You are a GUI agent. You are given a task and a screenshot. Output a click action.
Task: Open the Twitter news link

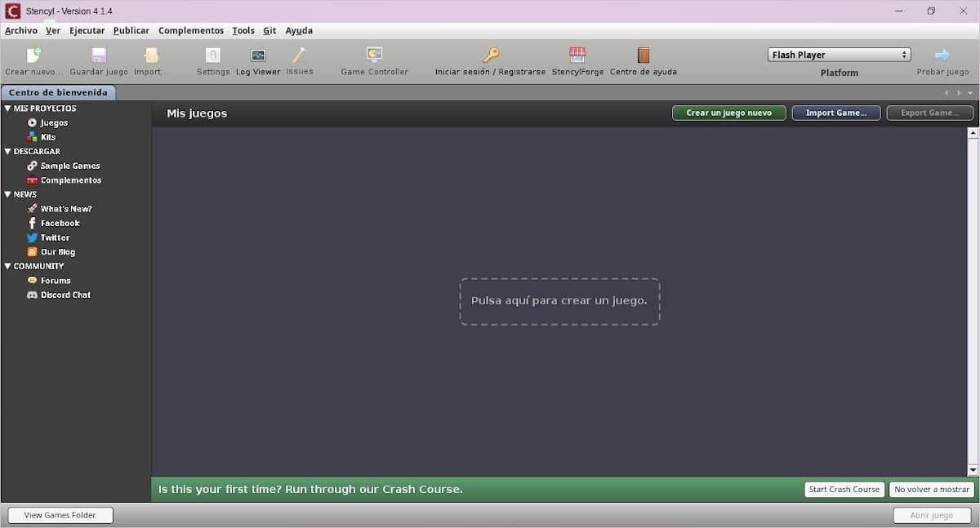[x=55, y=237]
